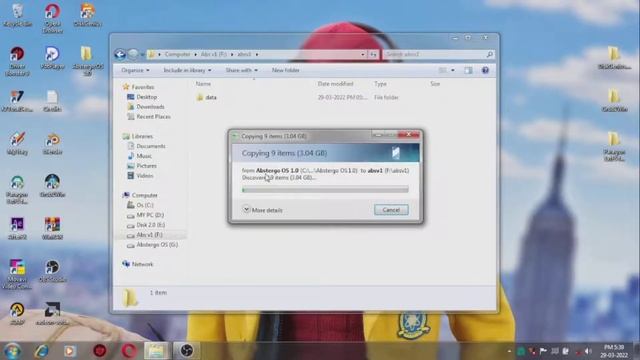Click Computer in address breadcrumb
This screenshot has height=360, width=640.
[x=178, y=54]
